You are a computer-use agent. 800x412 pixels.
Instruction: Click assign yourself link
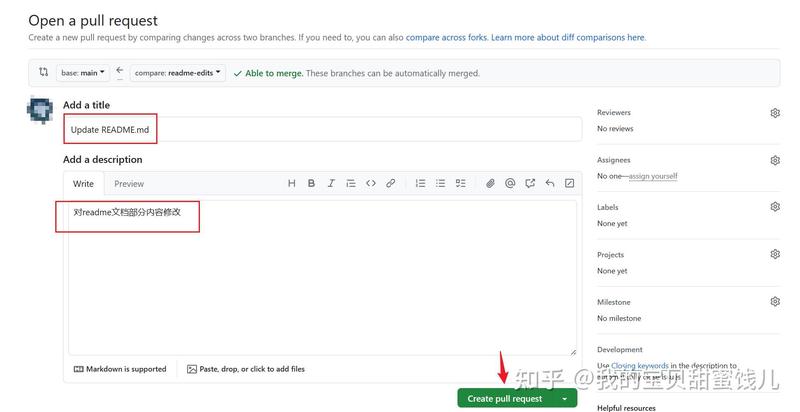tap(653, 176)
